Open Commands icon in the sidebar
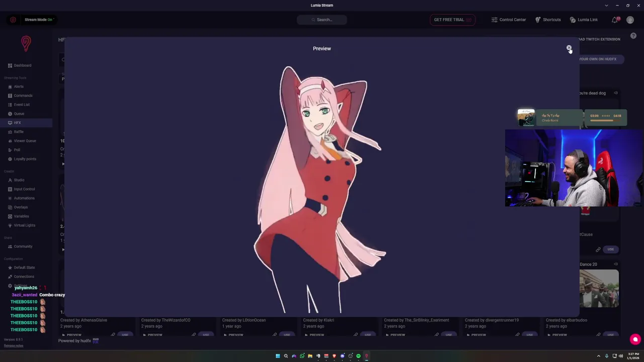The height and width of the screenshot is (362, 644). [10, 96]
